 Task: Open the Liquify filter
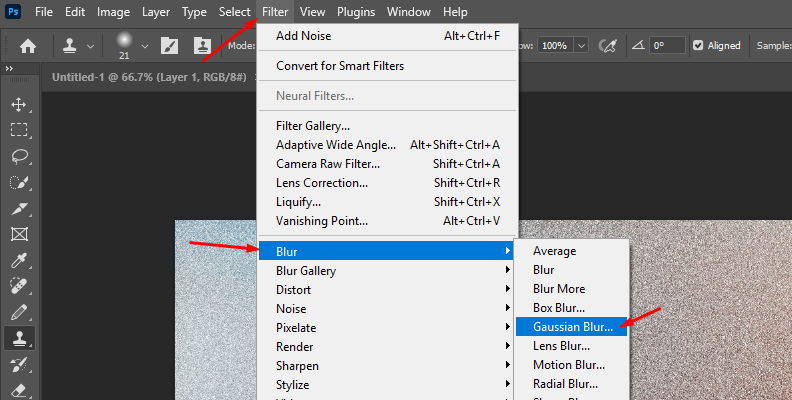click(388, 202)
